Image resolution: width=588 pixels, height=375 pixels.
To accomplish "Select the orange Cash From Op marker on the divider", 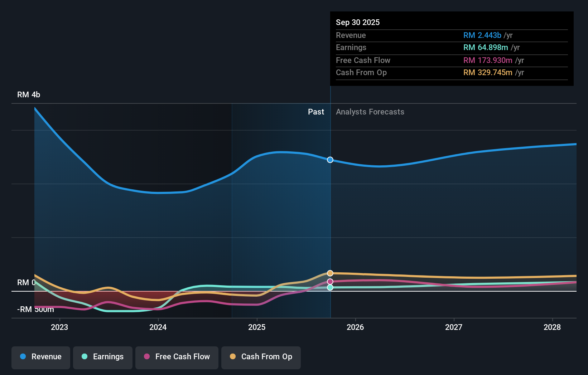I will click(x=330, y=273).
